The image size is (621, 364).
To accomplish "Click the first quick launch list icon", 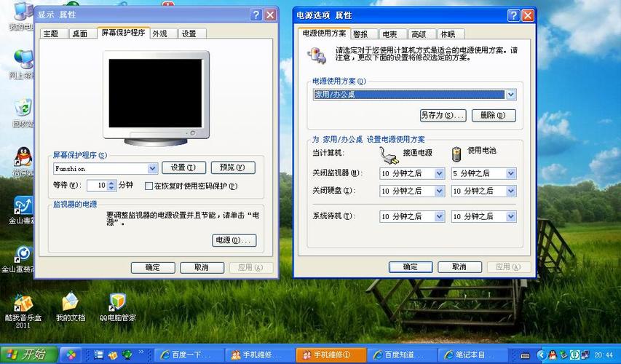I will 98,355.
